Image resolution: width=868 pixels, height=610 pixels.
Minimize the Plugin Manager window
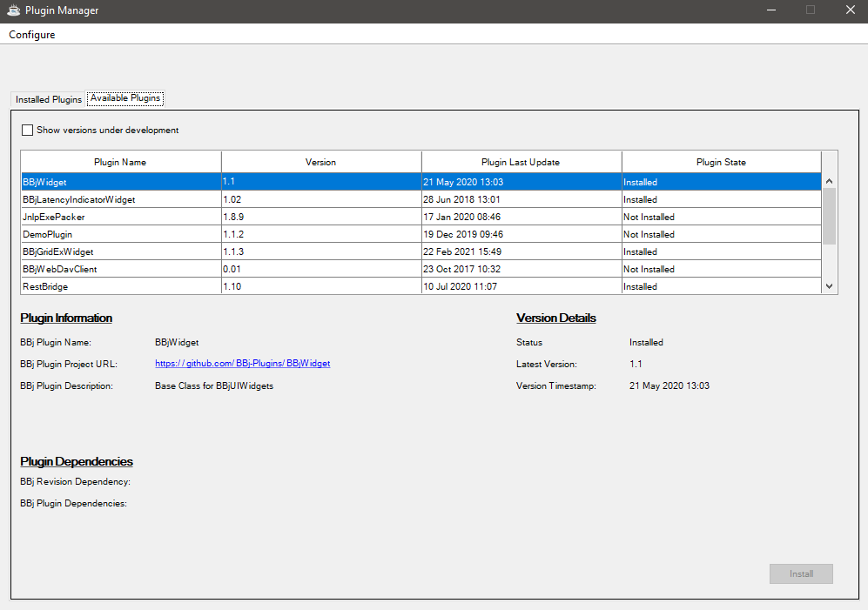pyautogui.click(x=771, y=10)
